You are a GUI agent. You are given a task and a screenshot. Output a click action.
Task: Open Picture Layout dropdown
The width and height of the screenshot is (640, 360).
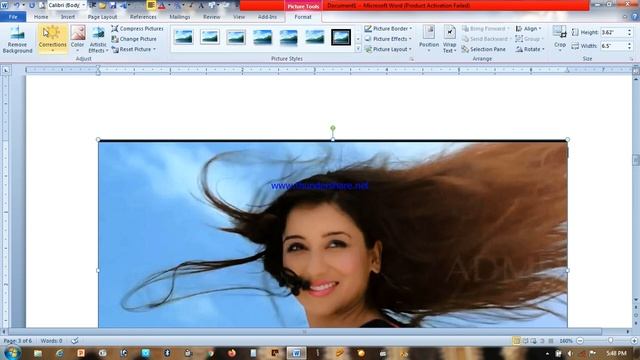[388, 49]
